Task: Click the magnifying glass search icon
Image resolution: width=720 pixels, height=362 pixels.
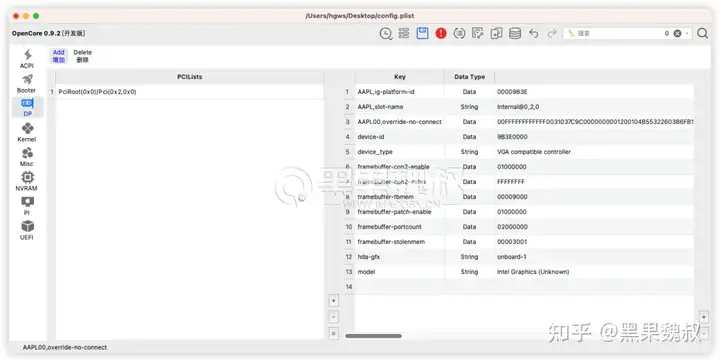Action: click(703, 33)
